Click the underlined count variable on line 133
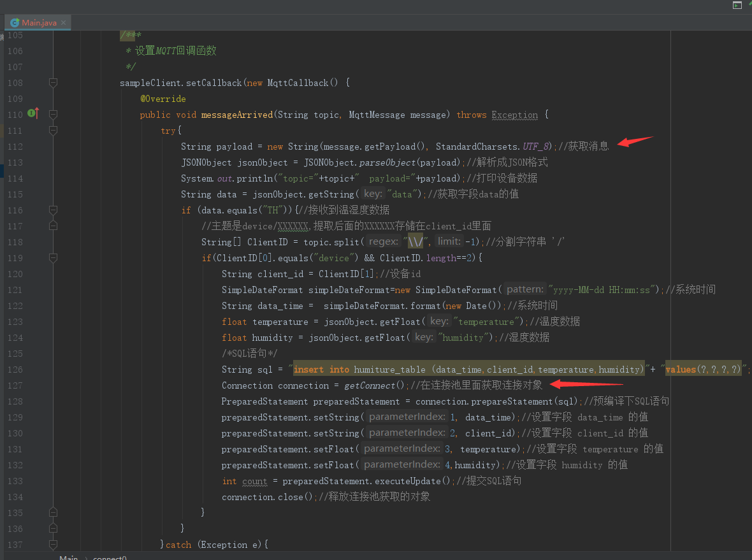Screen dimensions: 752x560 point(254,482)
